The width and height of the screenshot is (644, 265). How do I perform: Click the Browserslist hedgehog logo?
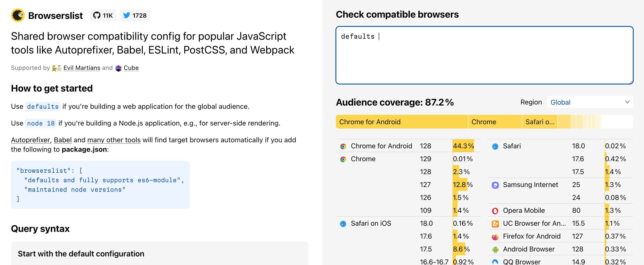tap(18, 15)
